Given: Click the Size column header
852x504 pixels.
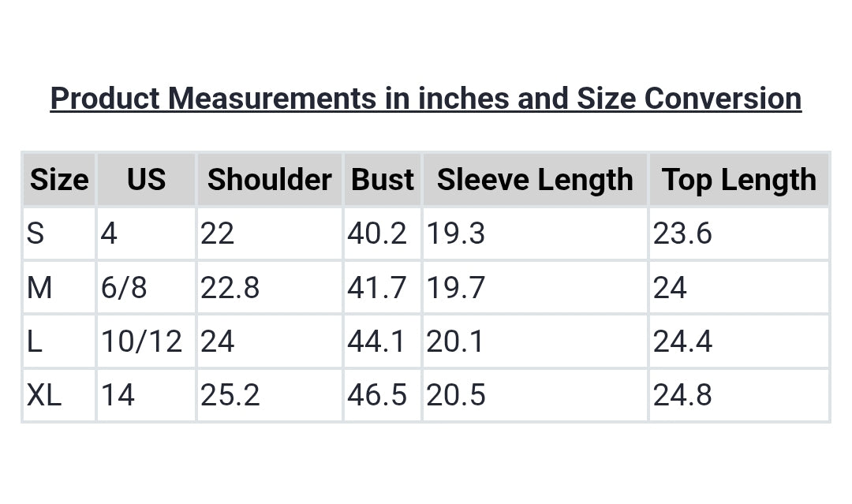Looking at the screenshot, I should pos(59,180).
